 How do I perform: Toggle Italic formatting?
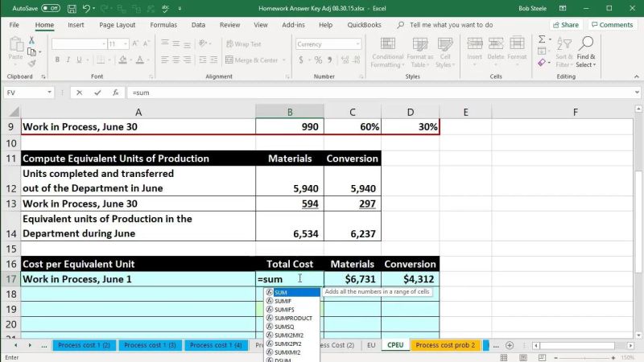[x=68, y=60]
